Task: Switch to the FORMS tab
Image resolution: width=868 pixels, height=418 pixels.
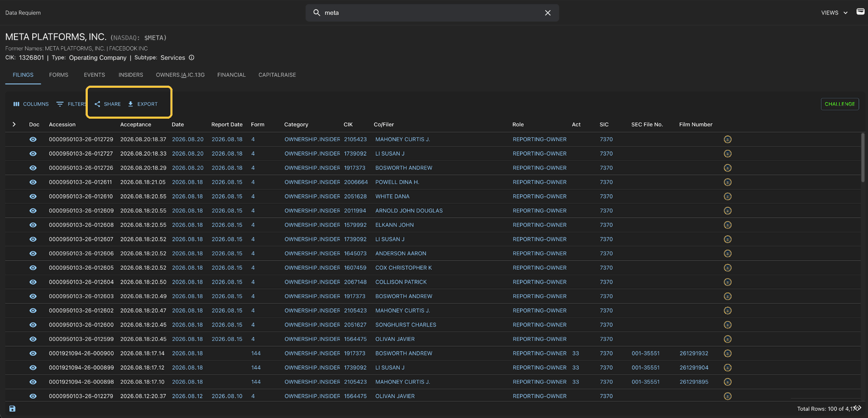Action: pyautogui.click(x=59, y=75)
